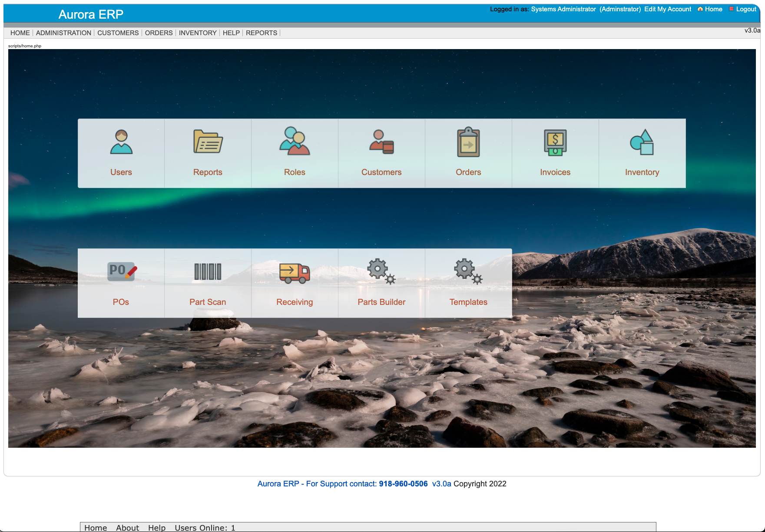Viewport: 765px width, 532px height.
Task: Open the Parts Builder gears icon
Action: tap(381, 271)
